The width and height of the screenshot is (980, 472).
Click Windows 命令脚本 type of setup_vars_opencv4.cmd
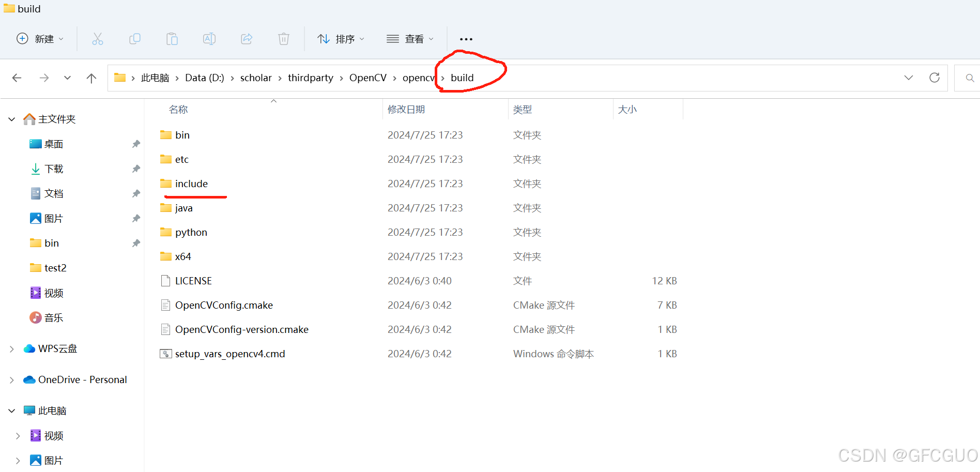coord(554,354)
